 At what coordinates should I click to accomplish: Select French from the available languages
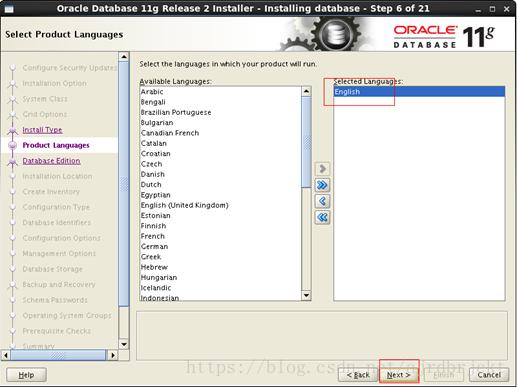pos(153,236)
